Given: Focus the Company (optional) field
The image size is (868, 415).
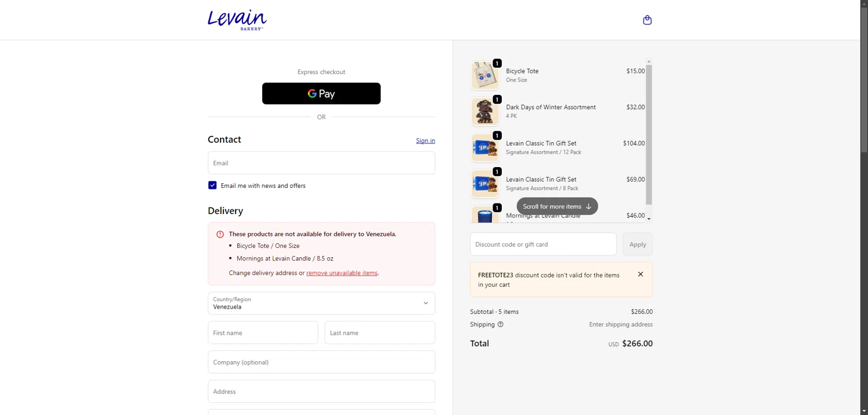Looking at the screenshot, I should (321, 362).
